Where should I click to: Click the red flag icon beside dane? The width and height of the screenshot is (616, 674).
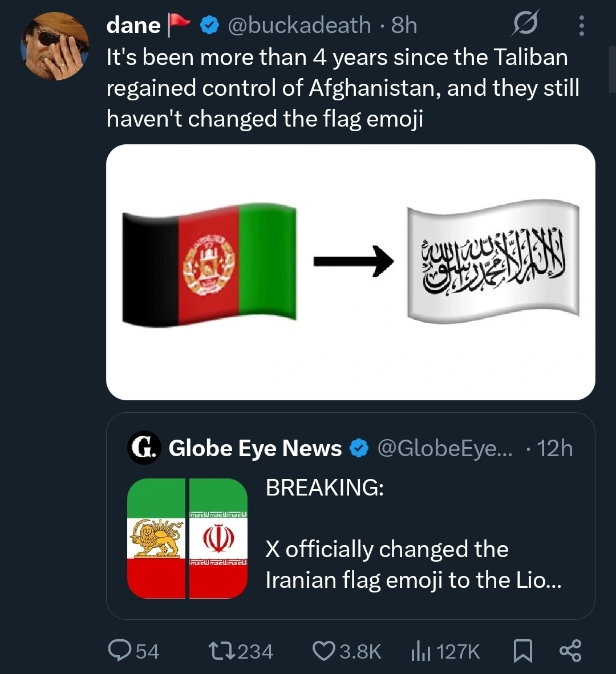[179, 25]
